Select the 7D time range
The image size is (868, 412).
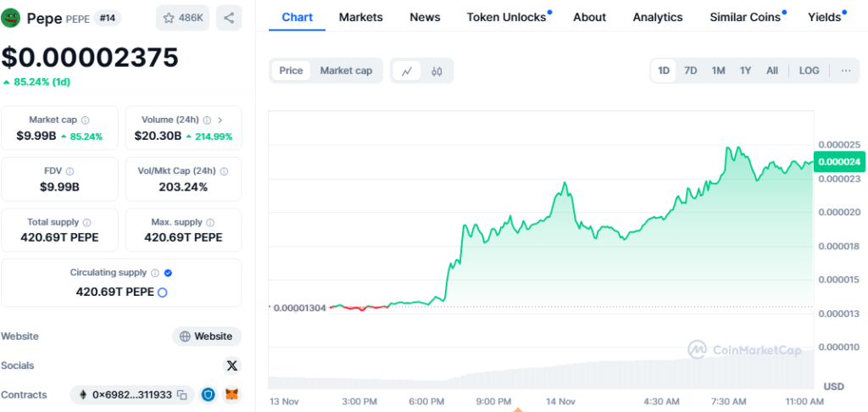691,71
